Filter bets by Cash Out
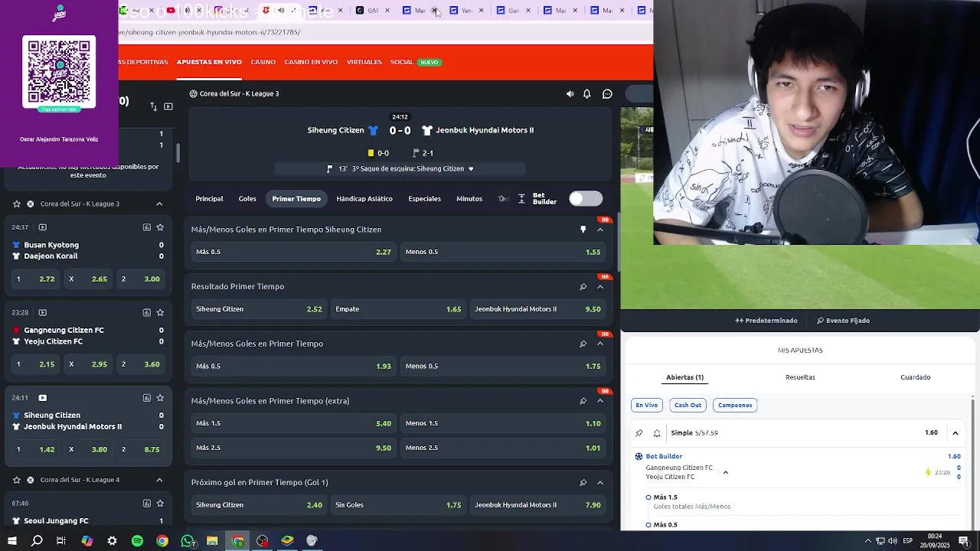 [688, 405]
